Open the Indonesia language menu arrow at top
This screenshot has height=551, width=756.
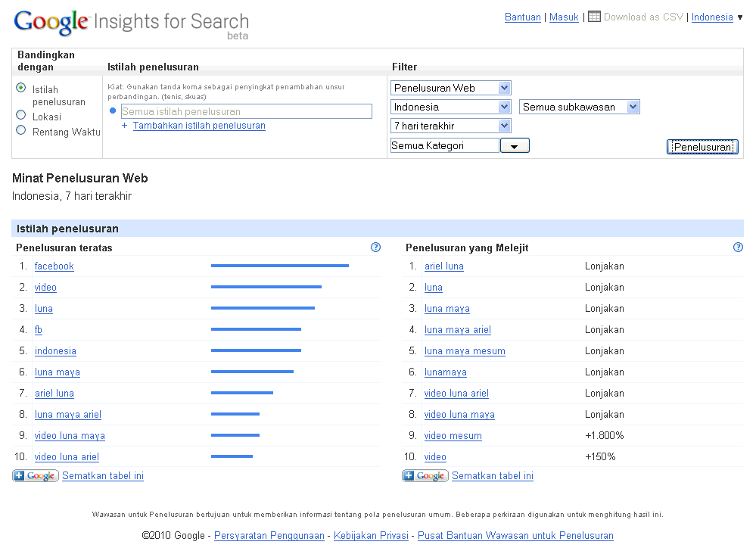point(739,18)
